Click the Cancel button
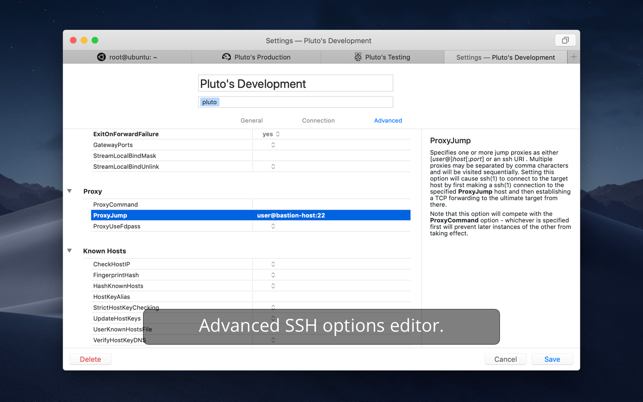 (x=505, y=359)
